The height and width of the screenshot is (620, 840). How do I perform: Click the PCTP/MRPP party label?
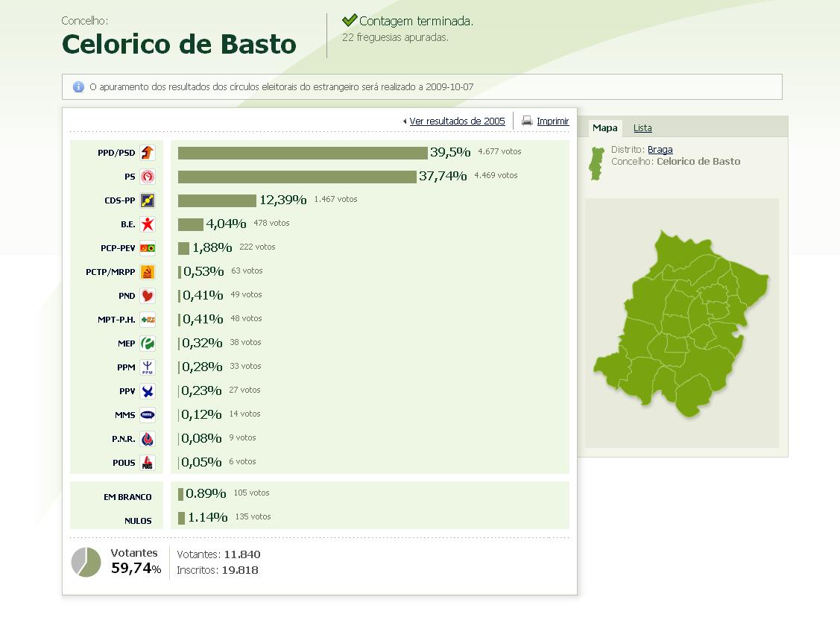click(x=110, y=272)
